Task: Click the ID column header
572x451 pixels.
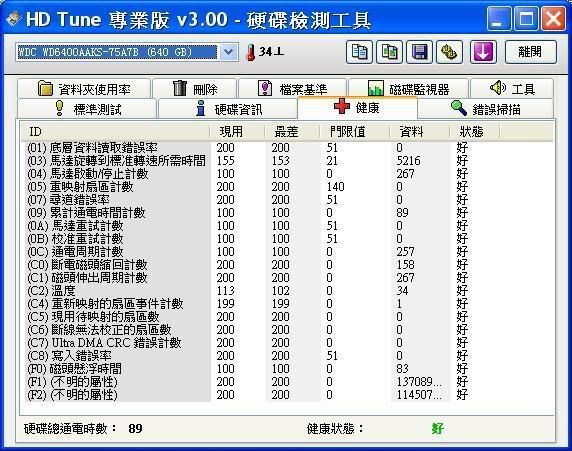Action: click(115, 132)
